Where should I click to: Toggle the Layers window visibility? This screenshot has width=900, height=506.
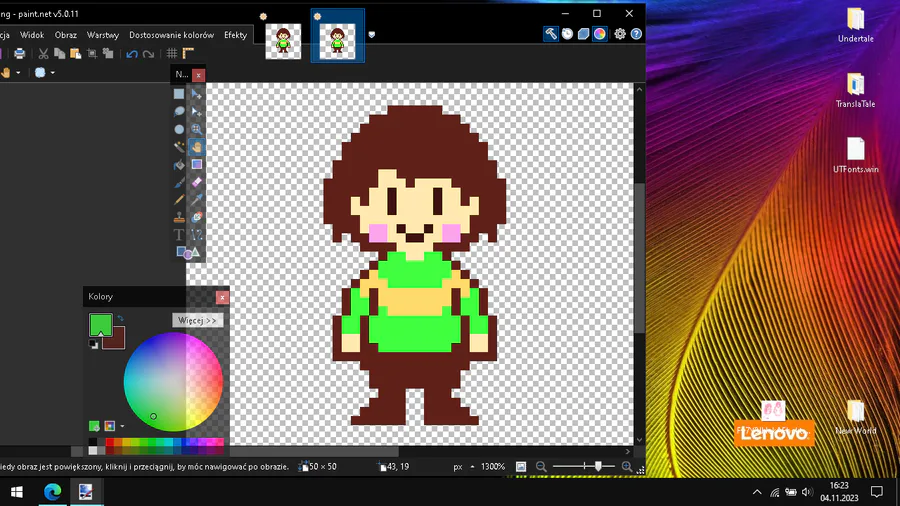[583, 34]
